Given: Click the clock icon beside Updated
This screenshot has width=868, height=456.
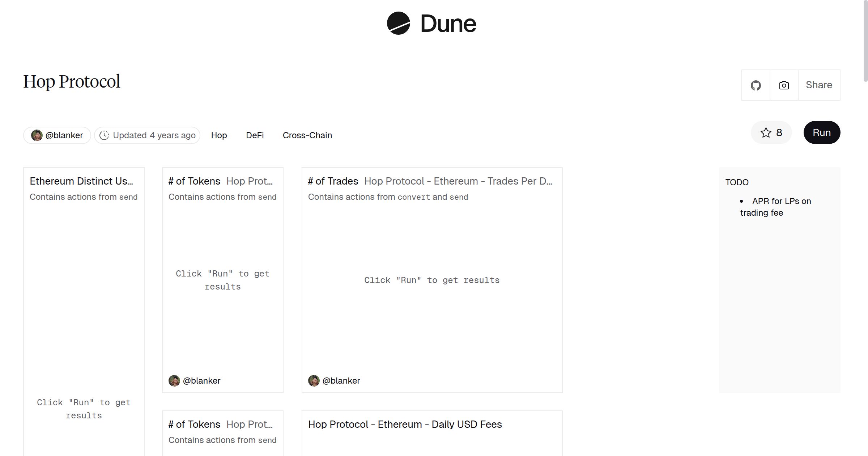Looking at the screenshot, I should tap(104, 135).
